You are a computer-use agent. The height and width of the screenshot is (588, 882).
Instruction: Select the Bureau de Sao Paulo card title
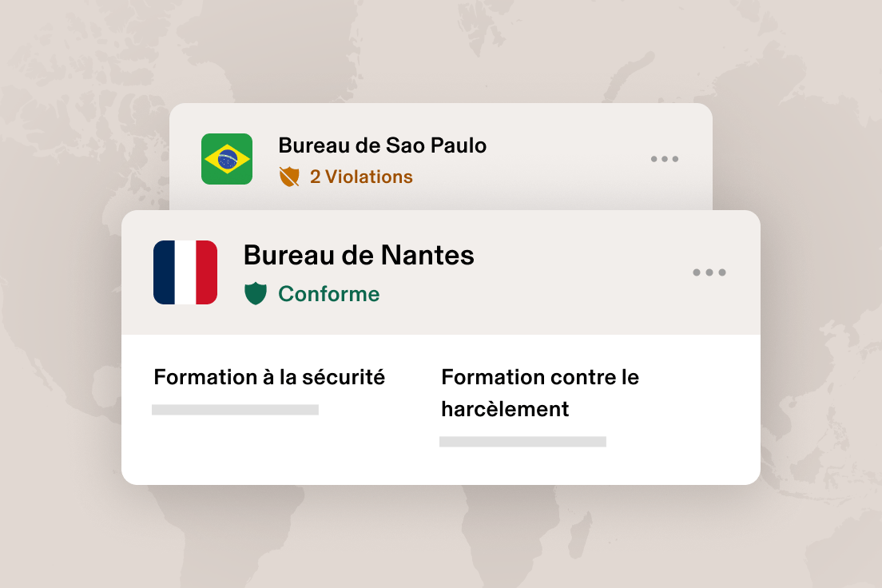(382, 145)
